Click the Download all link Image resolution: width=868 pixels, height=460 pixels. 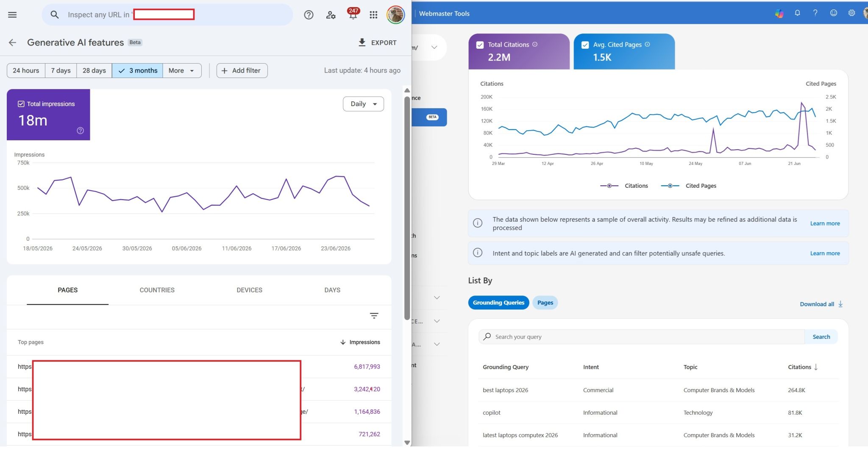tap(821, 304)
